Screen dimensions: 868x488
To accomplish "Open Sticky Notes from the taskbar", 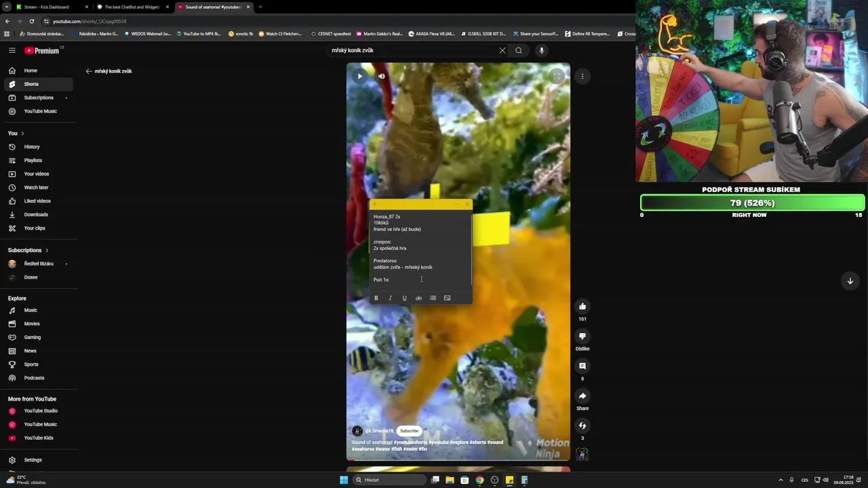I will [x=509, y=480].
